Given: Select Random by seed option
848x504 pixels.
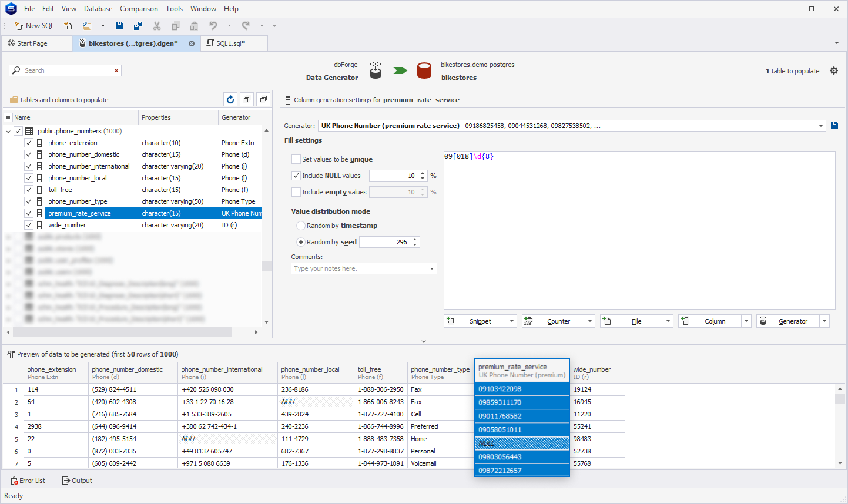Looking at the screenshot, I should point(301,242).
